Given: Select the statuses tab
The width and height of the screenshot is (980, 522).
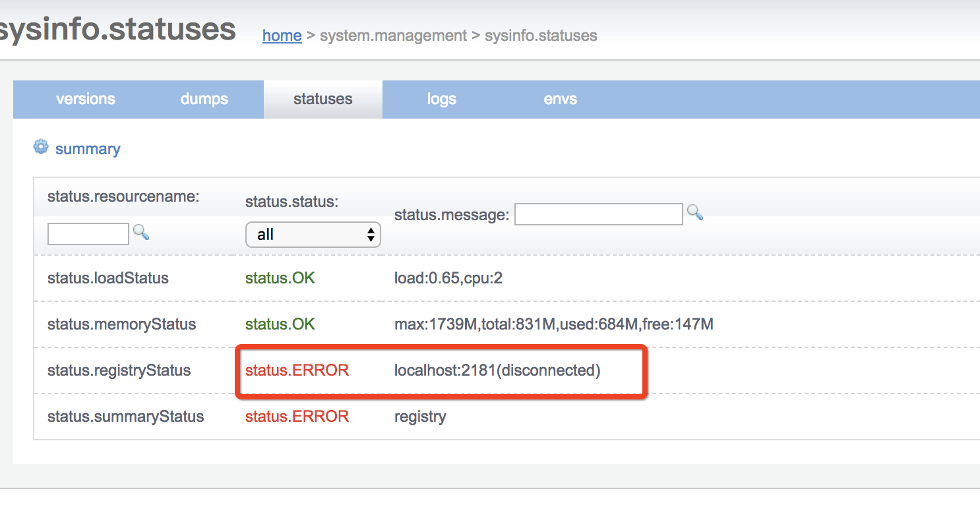Looking at the screenshot, I should (322, 99).
